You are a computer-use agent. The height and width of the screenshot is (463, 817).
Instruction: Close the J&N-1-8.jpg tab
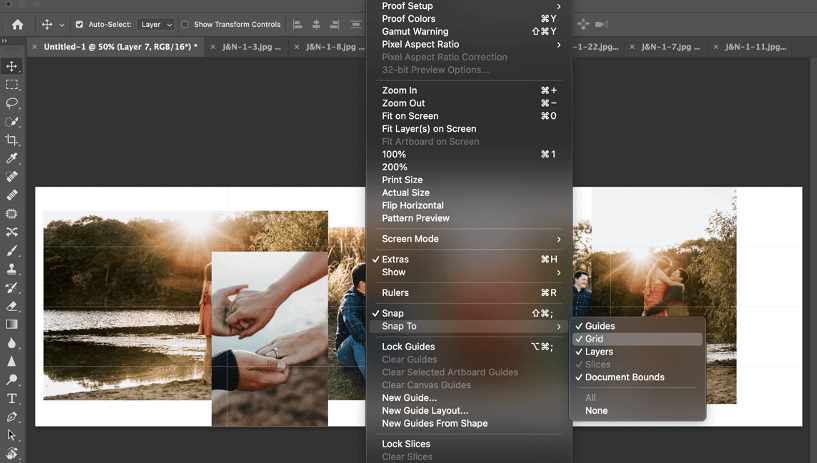[296, 47]
